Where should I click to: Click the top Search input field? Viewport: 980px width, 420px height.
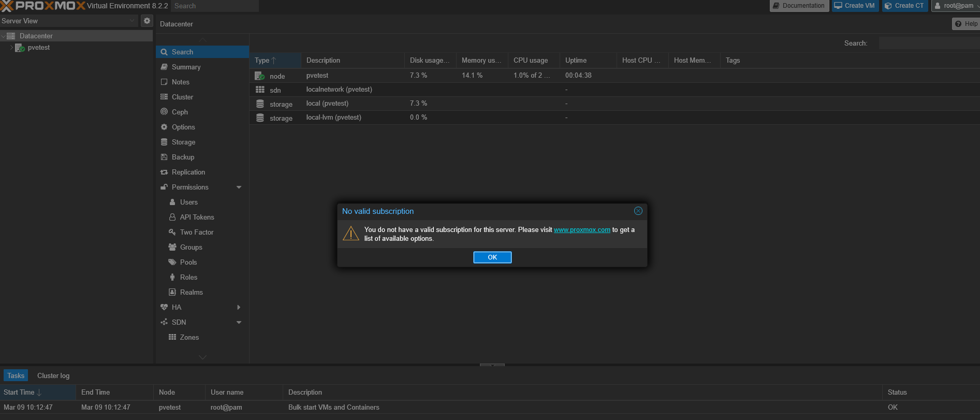click(x=215, y=6)
